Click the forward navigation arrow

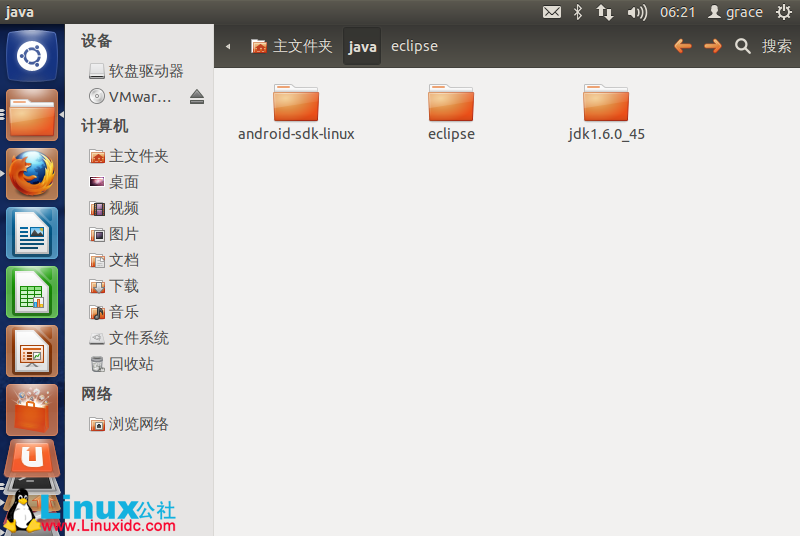(713, 46)
